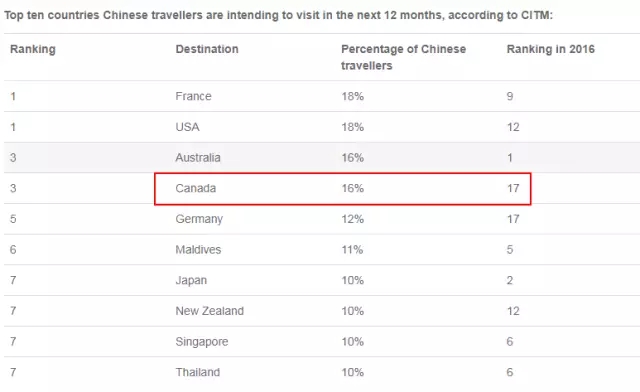Click Canada's 16% percentage value
Viewport: 640px width, 392px height.
pos(353,188)
